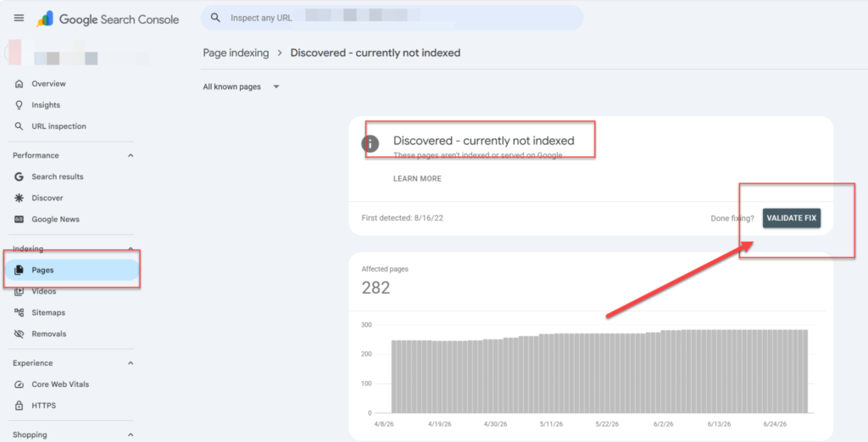
Task: Click the First detected: 8/16/22 text
Action: [403, 218]
